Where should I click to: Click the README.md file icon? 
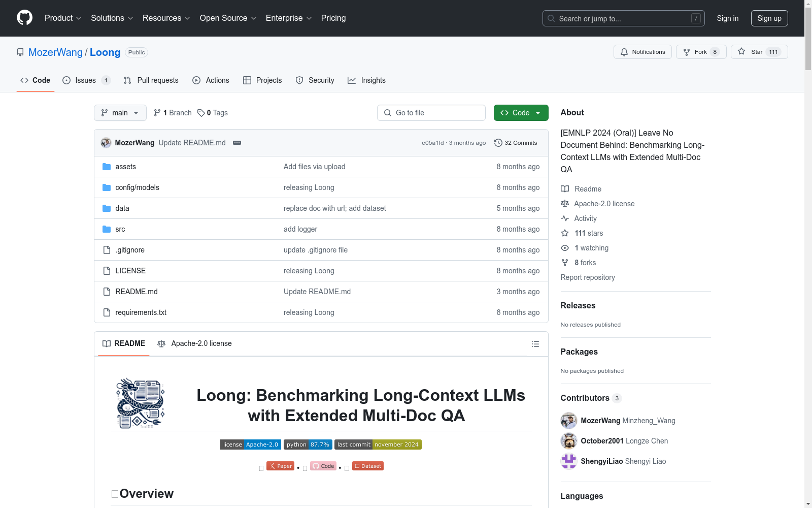(x=107, y=292)
